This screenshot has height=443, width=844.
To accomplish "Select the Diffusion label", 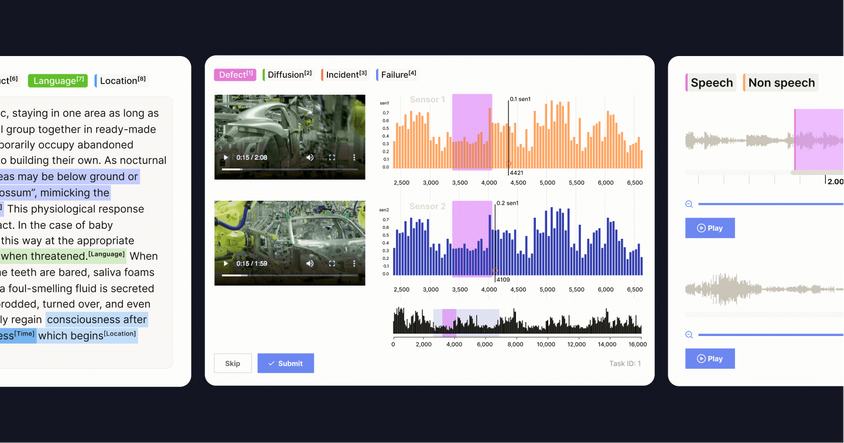I will tap(288, 74).
